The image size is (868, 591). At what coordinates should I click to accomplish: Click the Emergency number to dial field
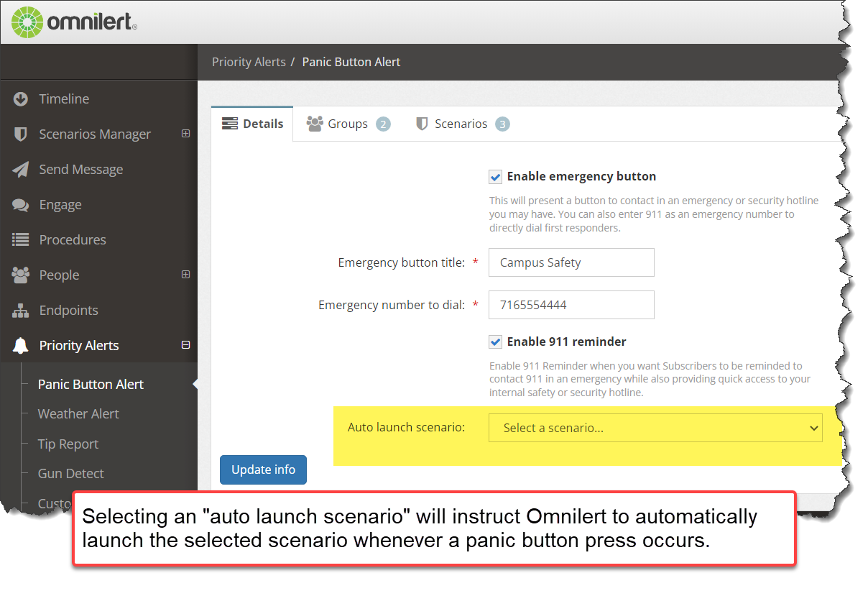click(571, 305)
